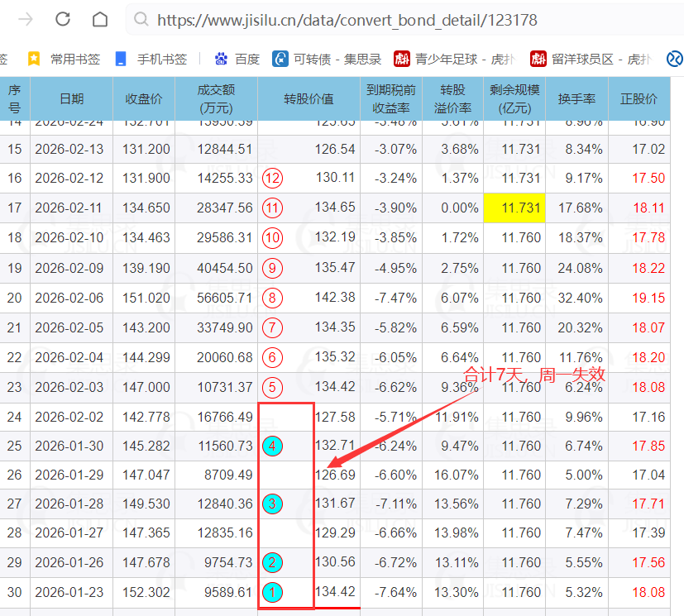Open the 手机书签 bookmark folder

click(x=152, y=59)
